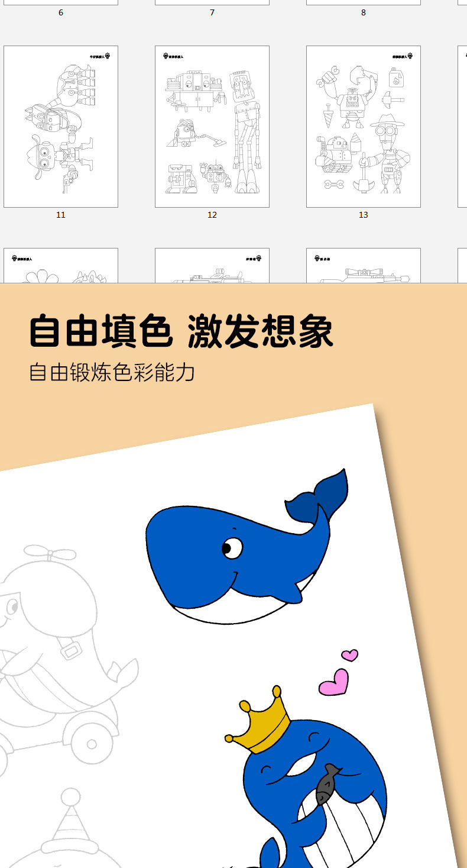Click the headline 自由填色 激发想象
The image size is (467, 868).
coord(181,331)
